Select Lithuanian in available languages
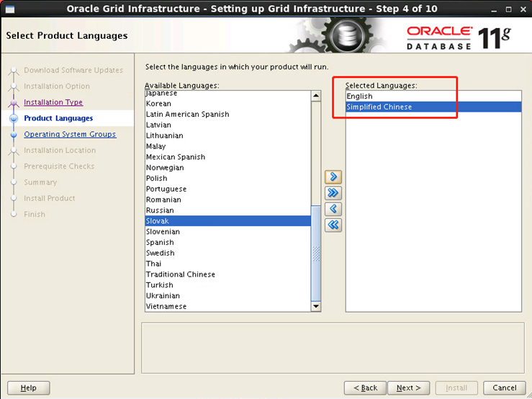Viewport: 532px width, 399px height. point(227,135)
